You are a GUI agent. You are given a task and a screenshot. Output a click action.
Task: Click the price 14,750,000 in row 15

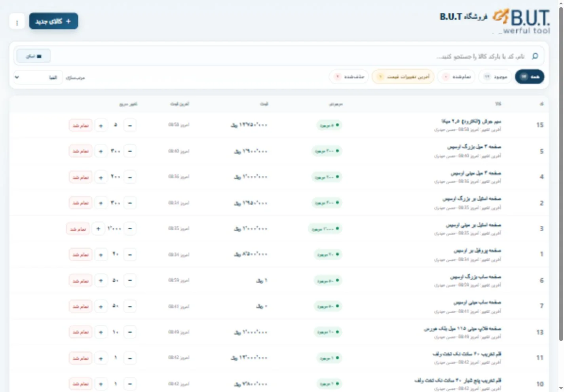click(x=249, y=125)
